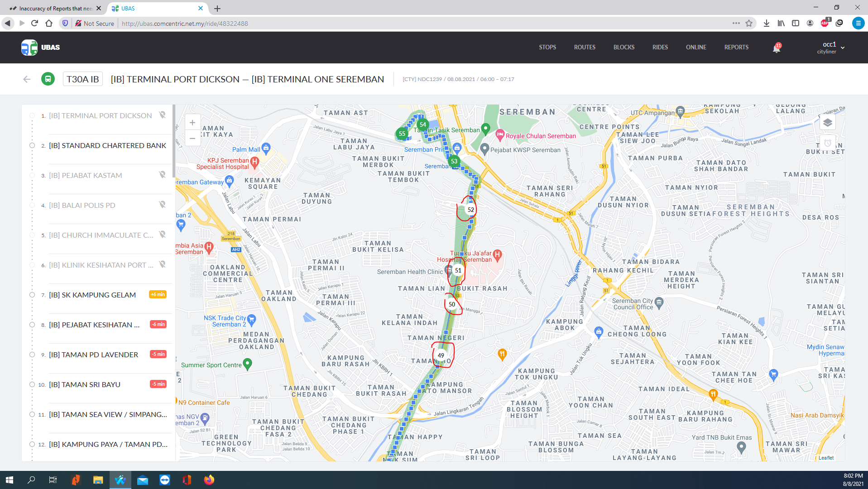Open Adblock Plus extension icon
The image size is (868, 489).
[825, 23]
